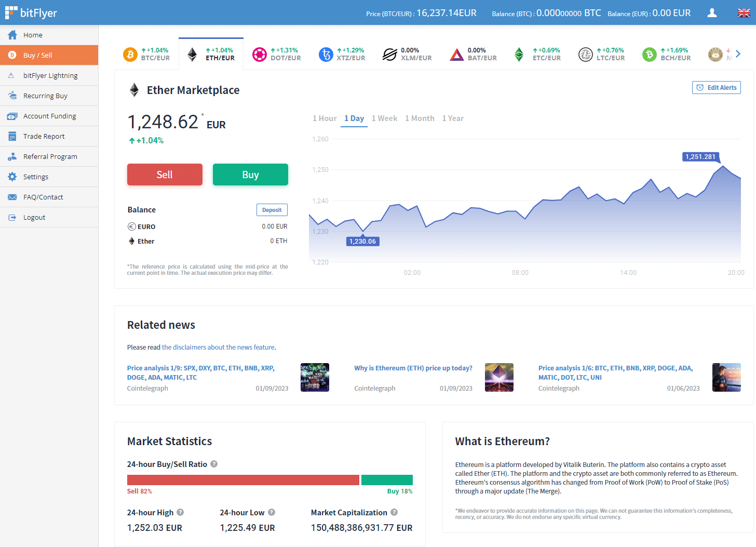Open Buy / Sell in the sidebar
The image size is (756, 547).
(x=49, y=55)
